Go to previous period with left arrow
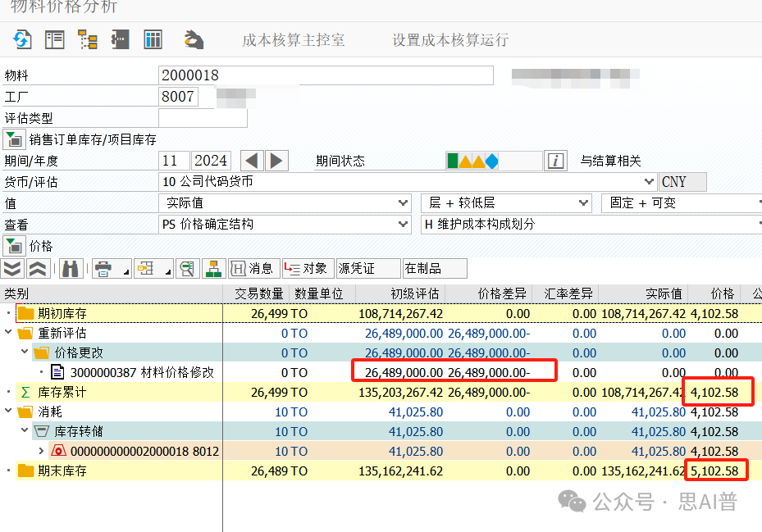Screen dimensions: 762x532 253,161
